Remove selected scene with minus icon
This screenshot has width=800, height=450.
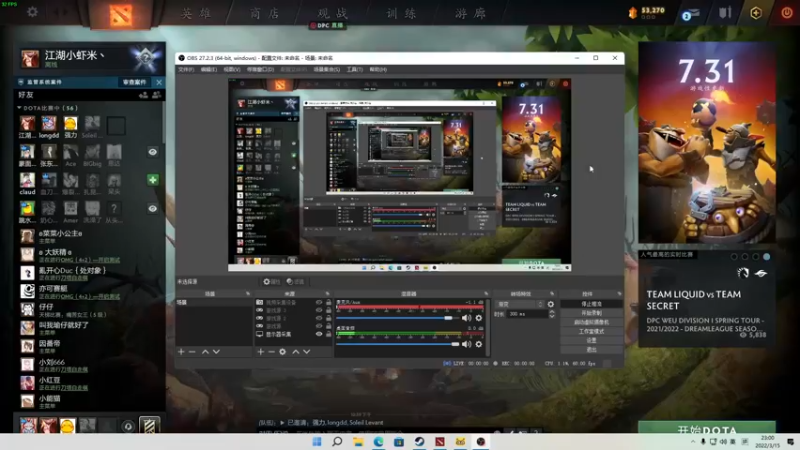pyautogui.click(x=192, y=352)
